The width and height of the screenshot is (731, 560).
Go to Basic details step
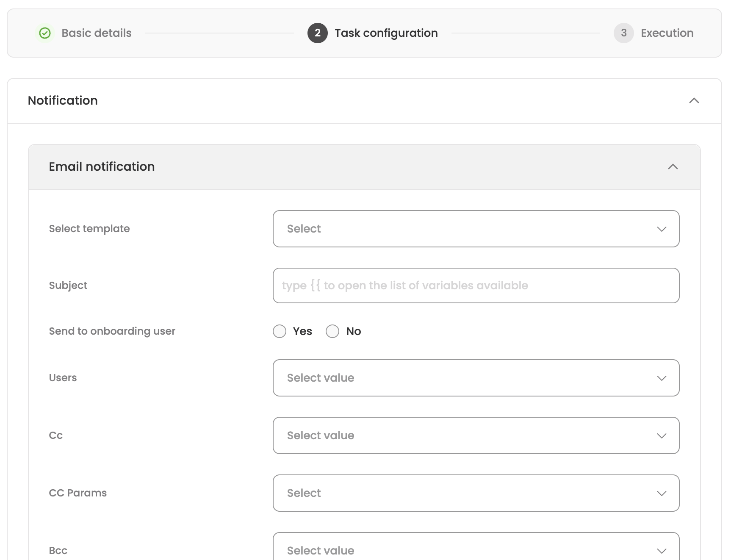97,33
